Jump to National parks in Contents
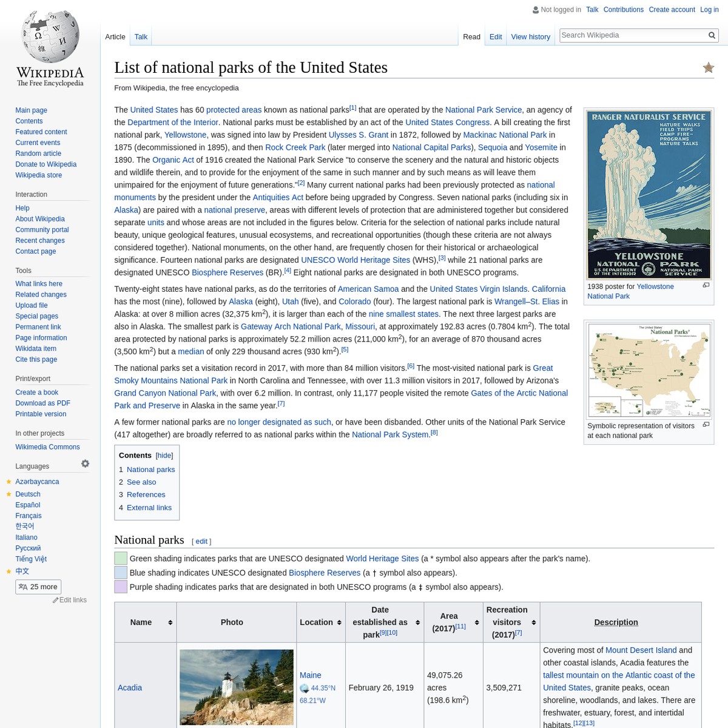This screenshot has height=728, width=728. 150,470
